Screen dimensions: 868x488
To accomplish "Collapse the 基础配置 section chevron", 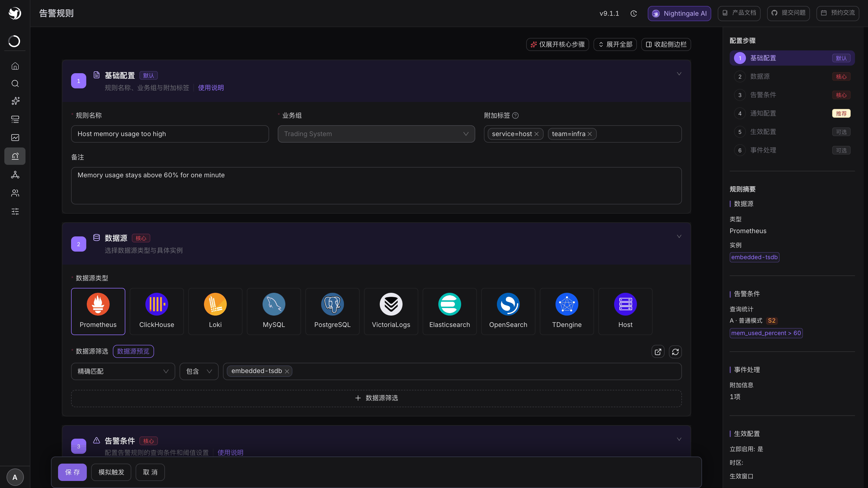I will pos(679,74).
